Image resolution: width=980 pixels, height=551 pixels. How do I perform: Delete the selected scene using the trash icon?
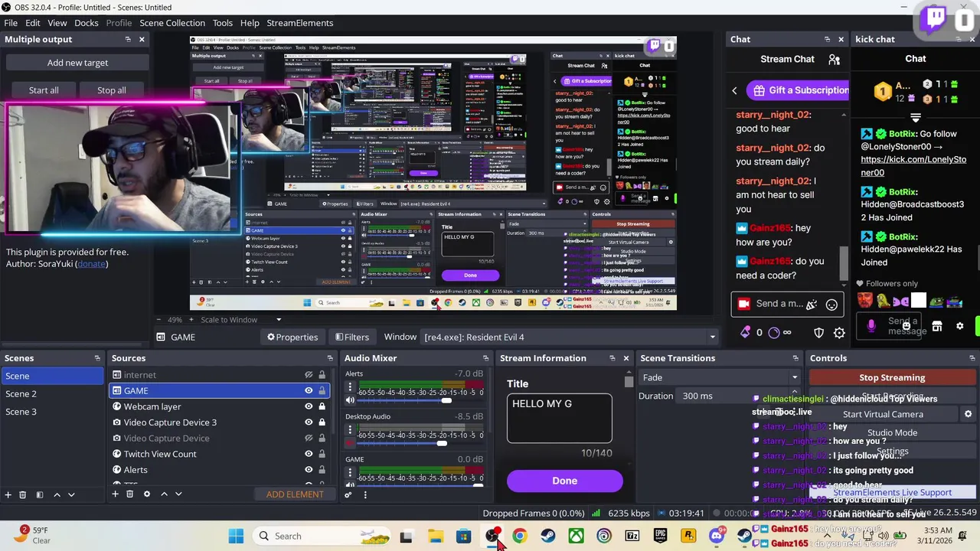point(22,494)
